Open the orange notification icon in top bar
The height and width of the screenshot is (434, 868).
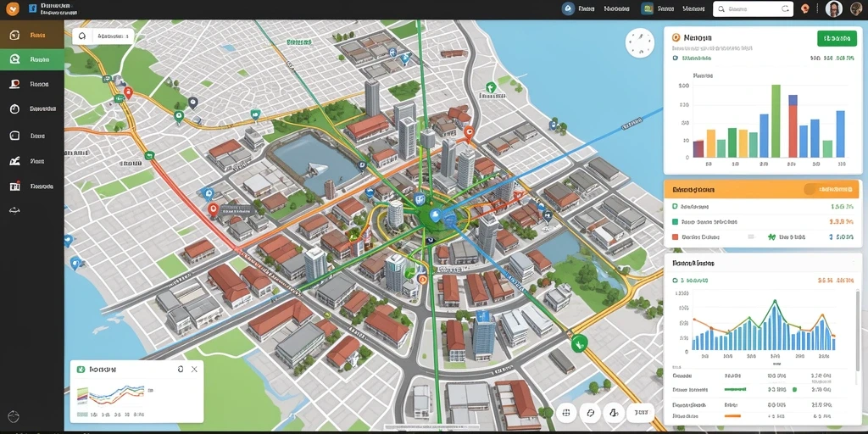tap(805, 8)
